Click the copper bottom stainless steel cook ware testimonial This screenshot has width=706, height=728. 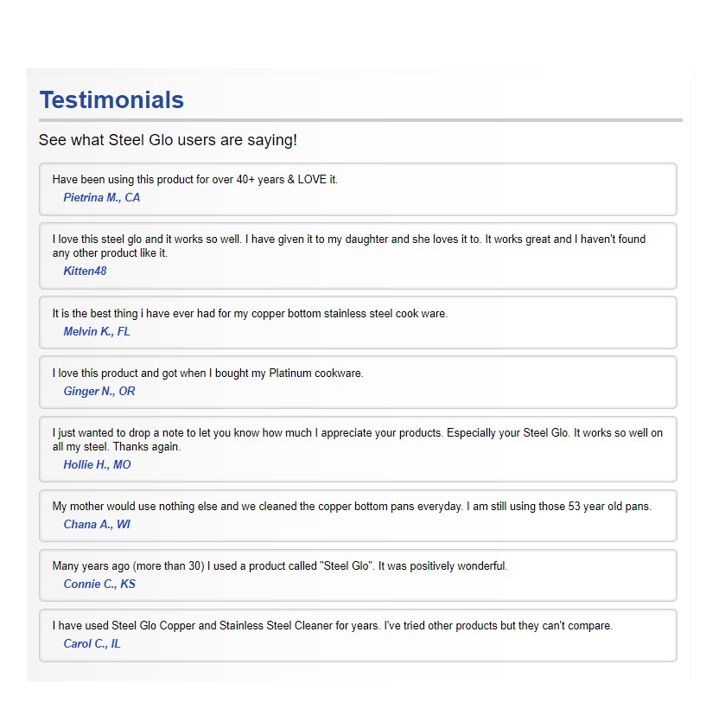tap(250, 314)
